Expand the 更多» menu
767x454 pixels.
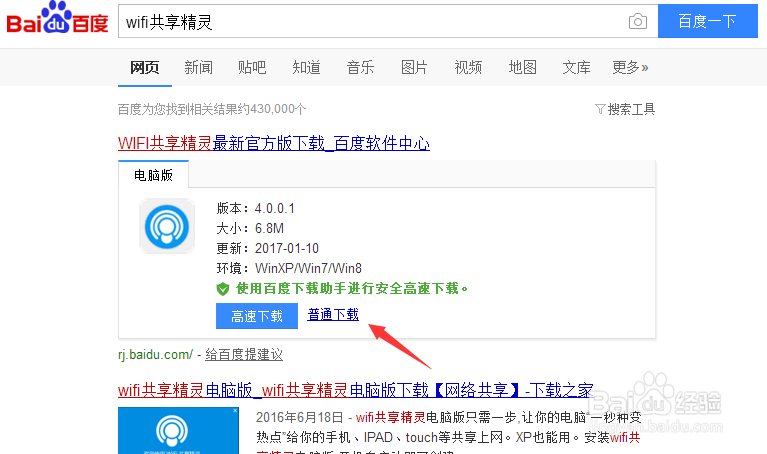630,67
